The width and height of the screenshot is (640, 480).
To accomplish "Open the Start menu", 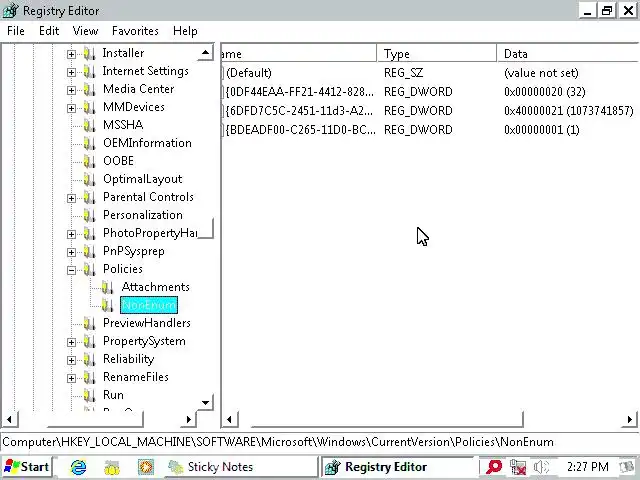I will [27, 467].
